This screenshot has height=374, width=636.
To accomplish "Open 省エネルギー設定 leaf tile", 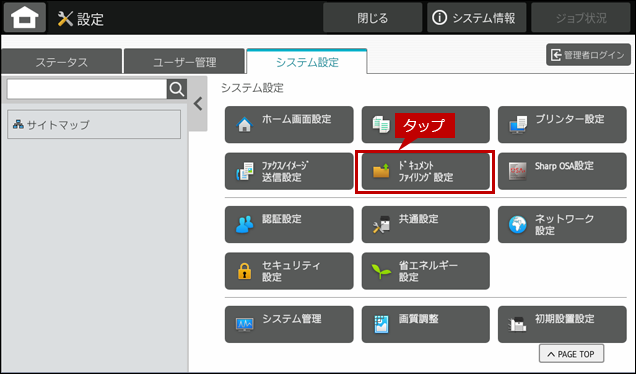I will (x=425, y=271).
